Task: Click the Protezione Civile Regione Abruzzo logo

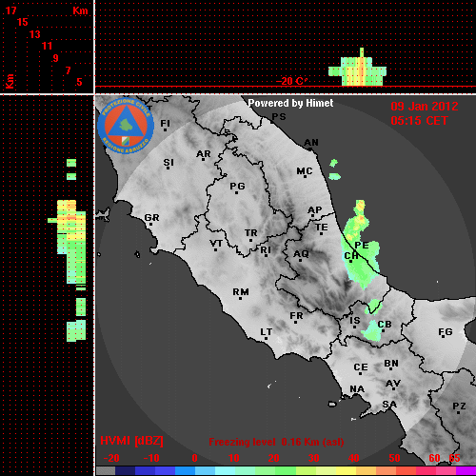Action: 126,127
